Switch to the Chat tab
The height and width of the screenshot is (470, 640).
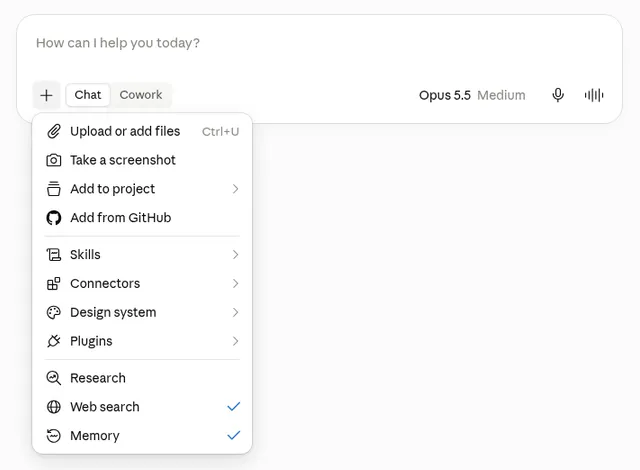[x=88, y=95]
